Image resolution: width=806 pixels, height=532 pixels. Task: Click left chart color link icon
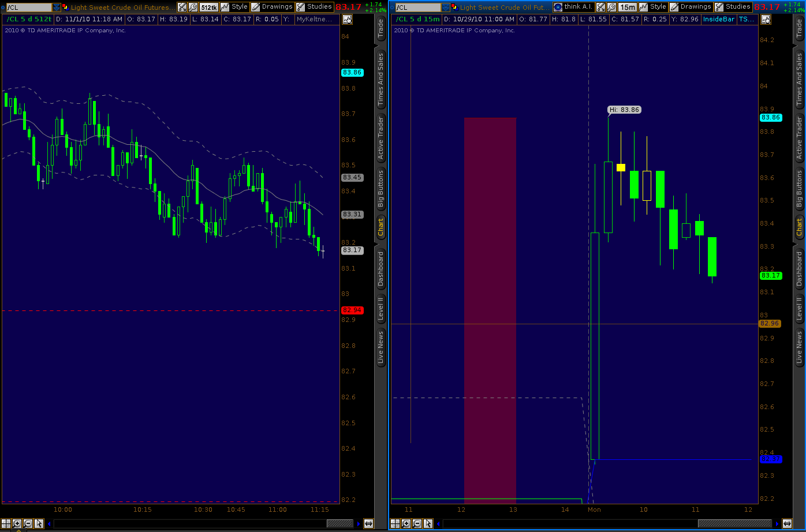click(x=65, y=8)
